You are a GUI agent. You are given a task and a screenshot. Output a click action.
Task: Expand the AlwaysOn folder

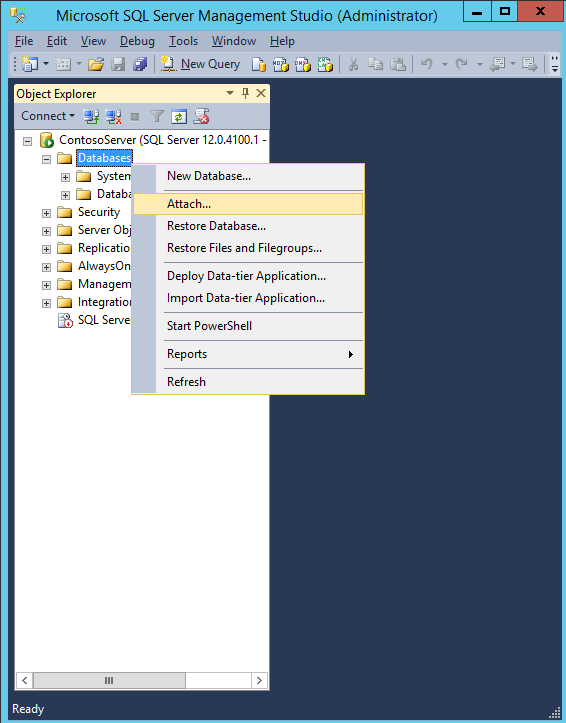point(46,267)
